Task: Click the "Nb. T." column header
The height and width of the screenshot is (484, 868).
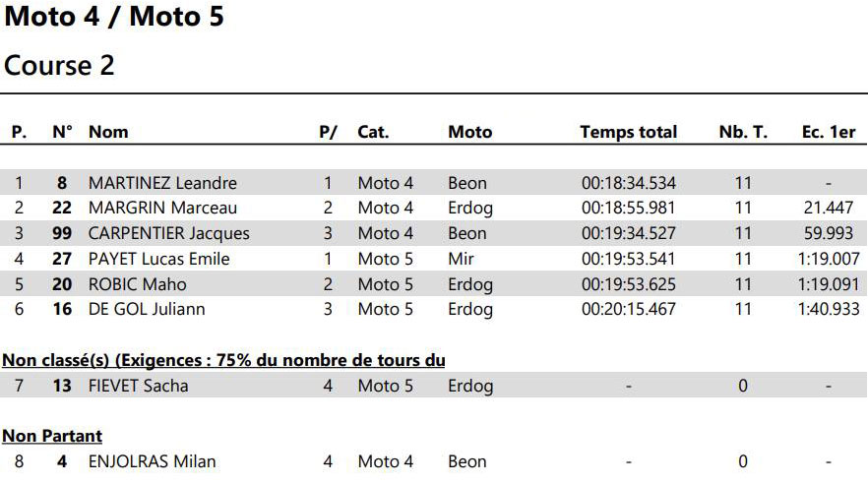Action: 743,132
